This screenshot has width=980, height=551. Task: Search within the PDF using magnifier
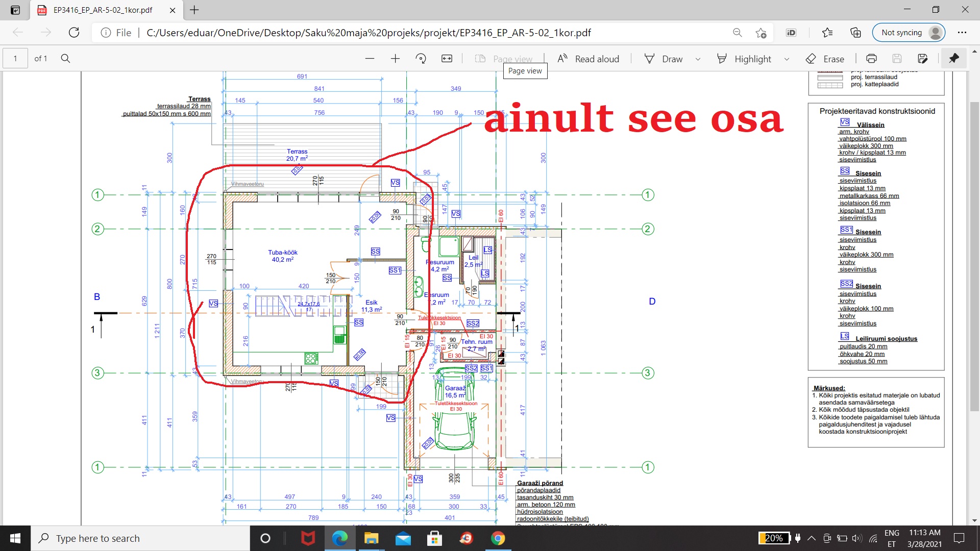[65, 59]
